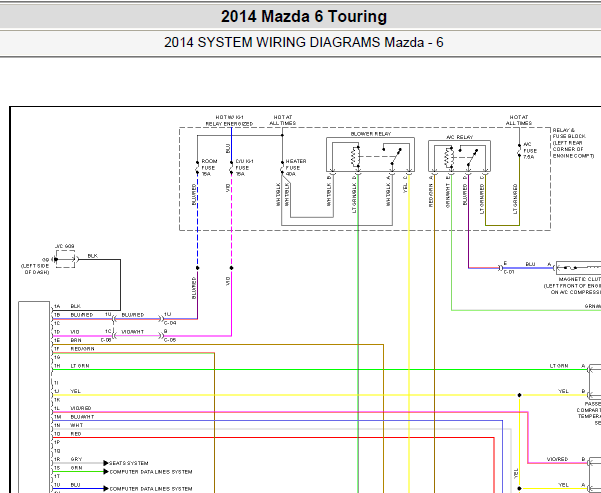
Task: Select the "HEATER FUSE 40A" label
Action: coord(295,168)
